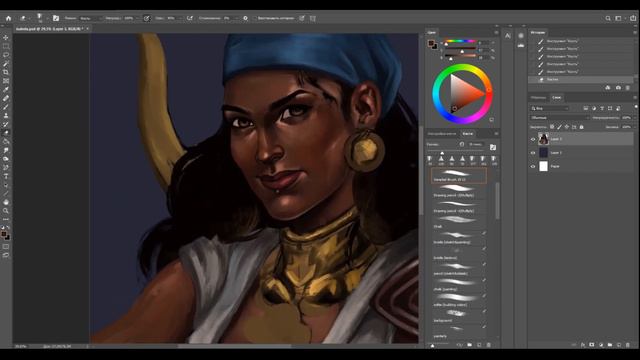Viewport: 640px width, 360px height.
Task: Select the Layers tab
Action: click(556, 98)
